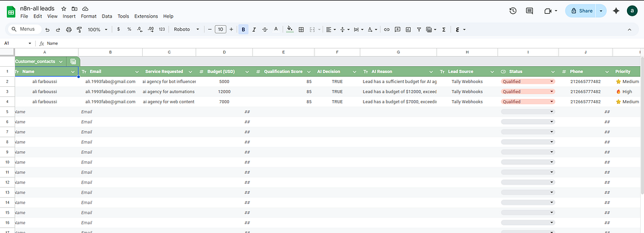Click the undo arrow in toolbar
Screen dimensions: 644x233
pos(48,30)
